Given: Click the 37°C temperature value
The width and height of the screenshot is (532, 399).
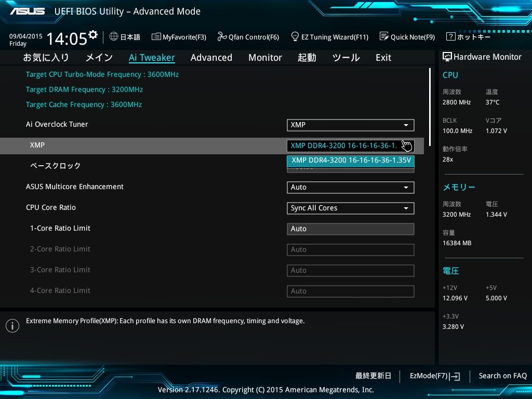Looking at the screenshot, I should [x=493, y=102].
